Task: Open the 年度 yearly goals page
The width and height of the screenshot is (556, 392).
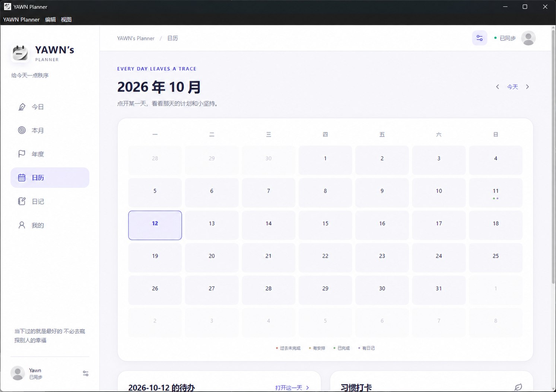Action: click(x=50, y=154)
